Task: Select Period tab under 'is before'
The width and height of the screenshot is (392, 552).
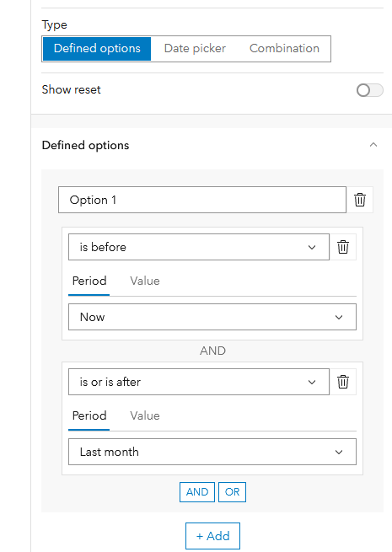Action: coord(89,281)
